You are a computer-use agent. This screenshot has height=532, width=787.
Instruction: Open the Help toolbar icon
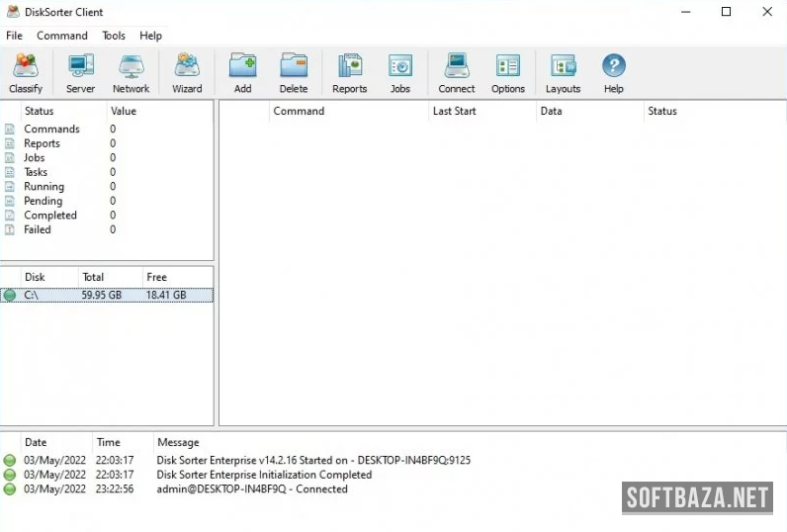point(614,73)
